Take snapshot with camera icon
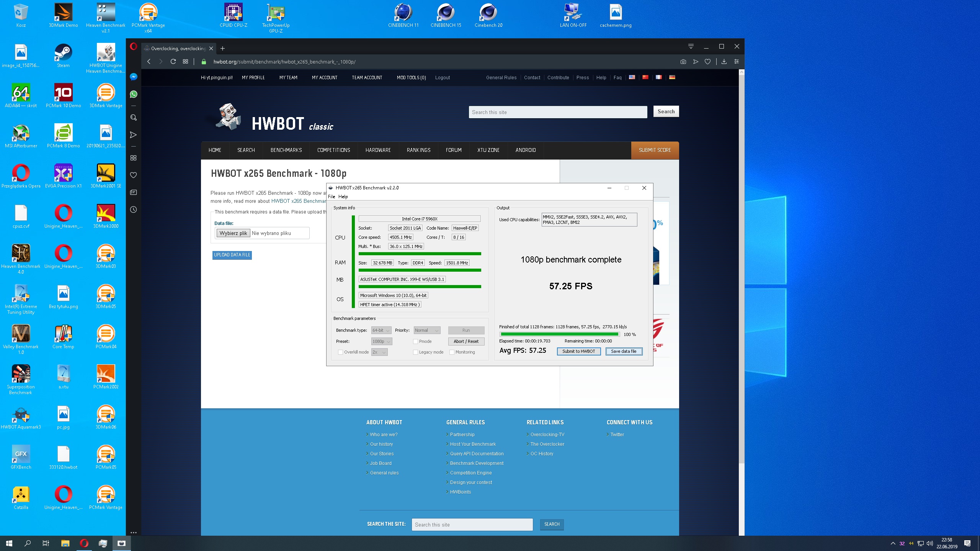This screenshot has width=980, height=551. [x=683, y=62]
